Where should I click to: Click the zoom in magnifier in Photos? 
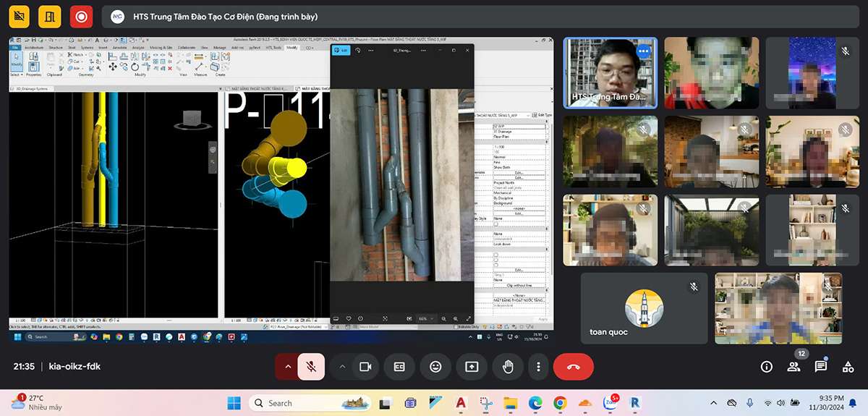point(455,318)
